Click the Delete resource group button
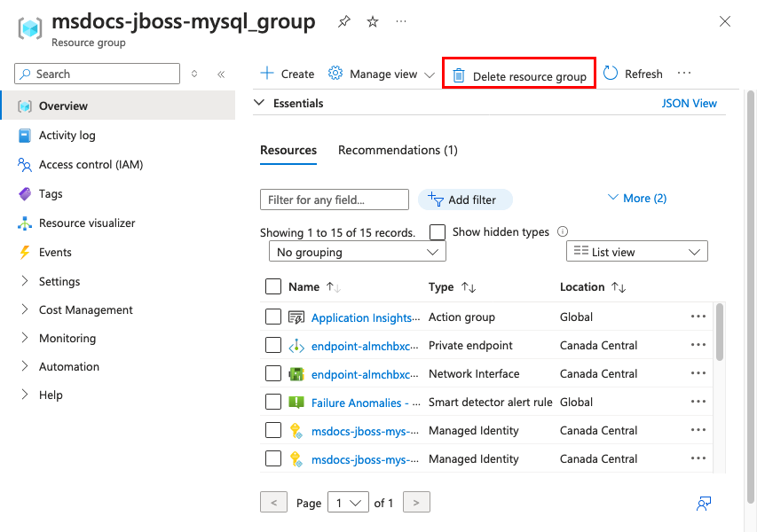Viewport: 757px width, 532px height. pos(519,76)
